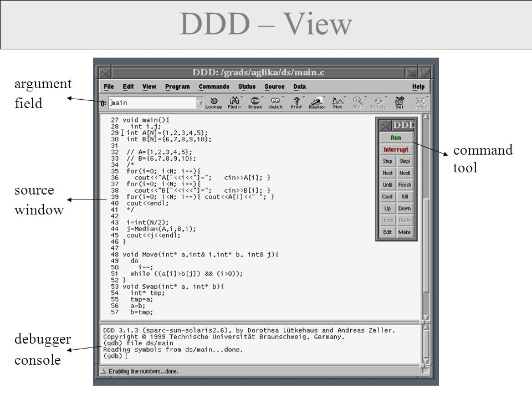Click Run in the command tool

point(396,138)
